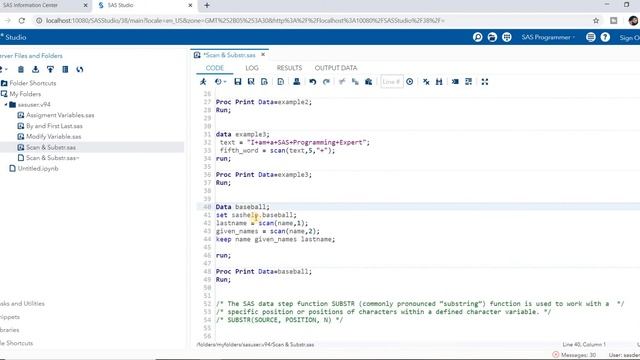Click the file path text in editor status bar

(255, 344)
